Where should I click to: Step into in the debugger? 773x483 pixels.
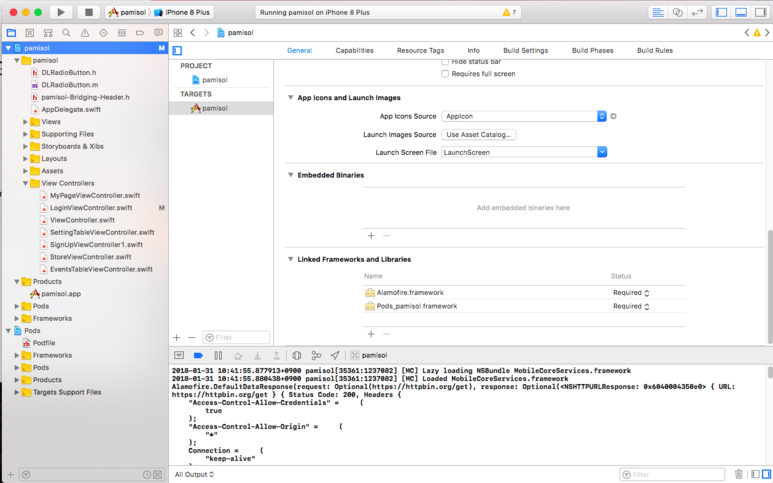point(257,355)
